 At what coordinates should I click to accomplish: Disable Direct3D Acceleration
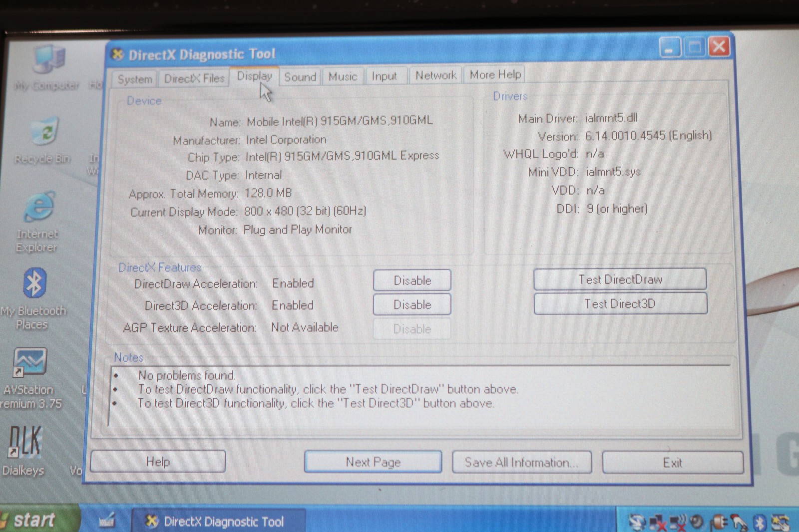412,304
